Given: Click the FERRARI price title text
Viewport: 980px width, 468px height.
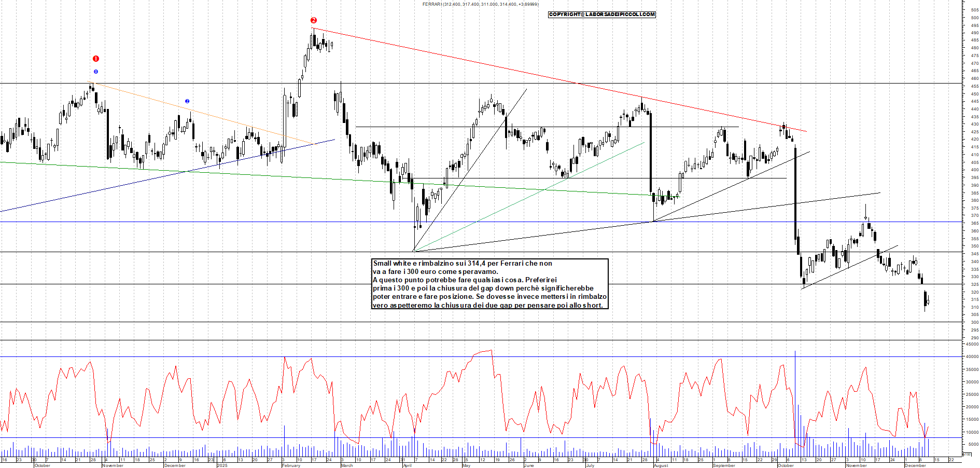Looking at the screenshot, I should coord(480,4).
